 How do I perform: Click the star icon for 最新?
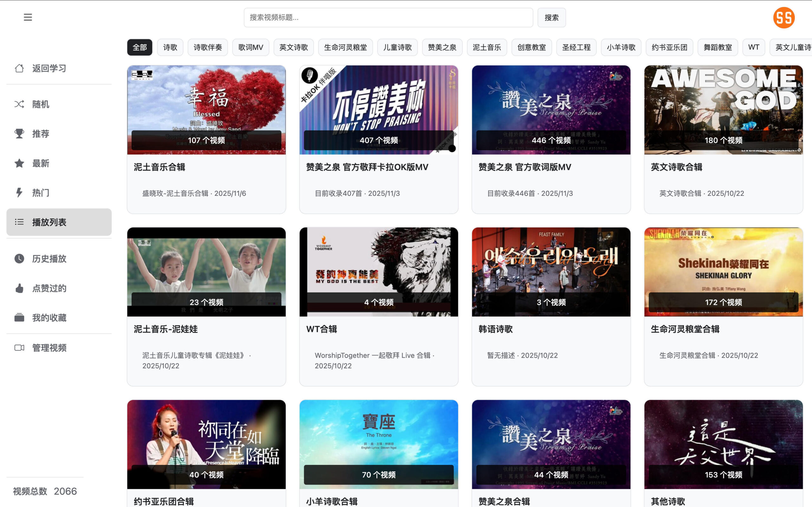tap(19, 163)
